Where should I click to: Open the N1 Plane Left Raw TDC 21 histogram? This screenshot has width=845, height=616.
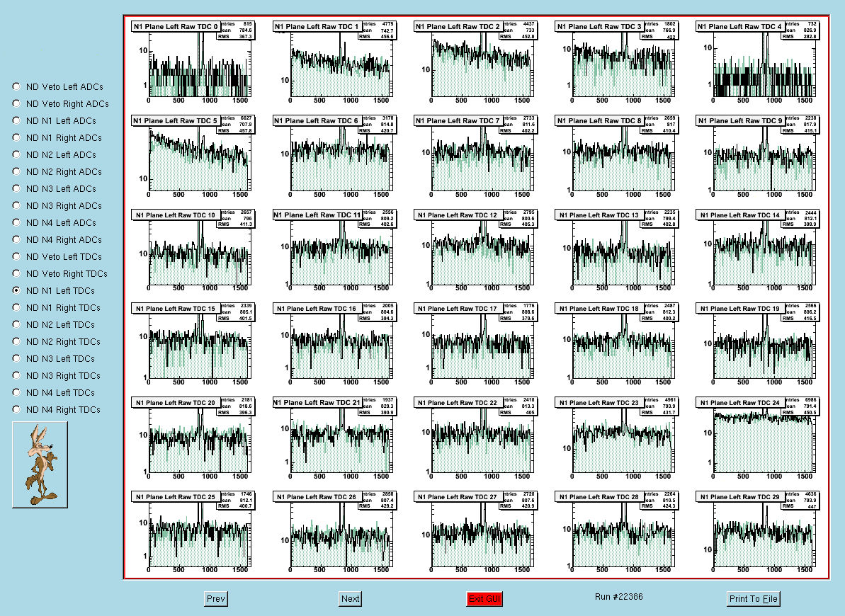pyautogui.click(x=334, y=438)
